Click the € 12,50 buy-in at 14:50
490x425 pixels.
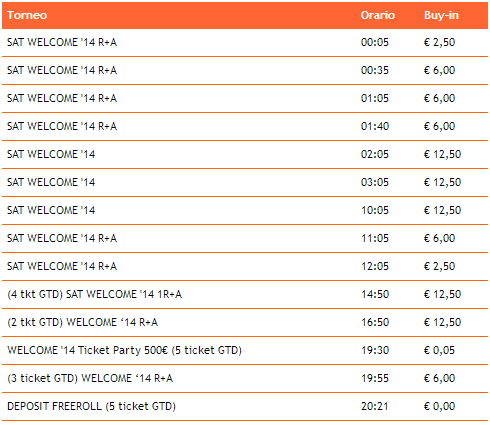(442, 294)
